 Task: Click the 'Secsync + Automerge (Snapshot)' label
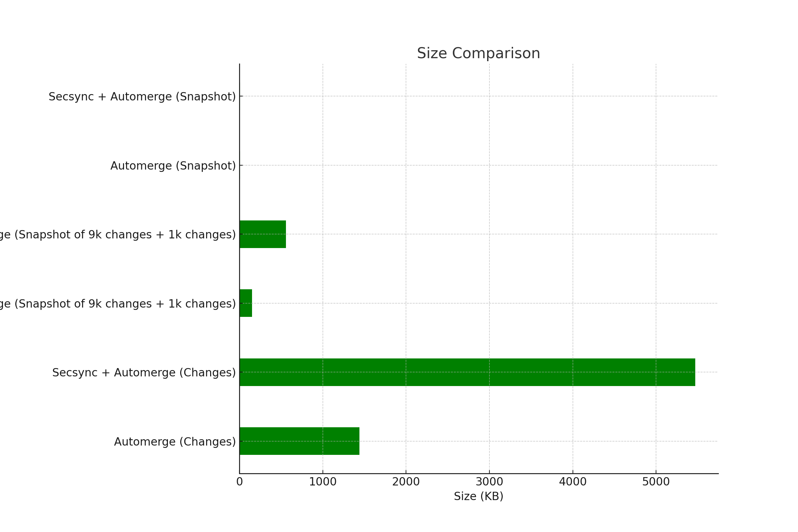(x=142, y=97)
